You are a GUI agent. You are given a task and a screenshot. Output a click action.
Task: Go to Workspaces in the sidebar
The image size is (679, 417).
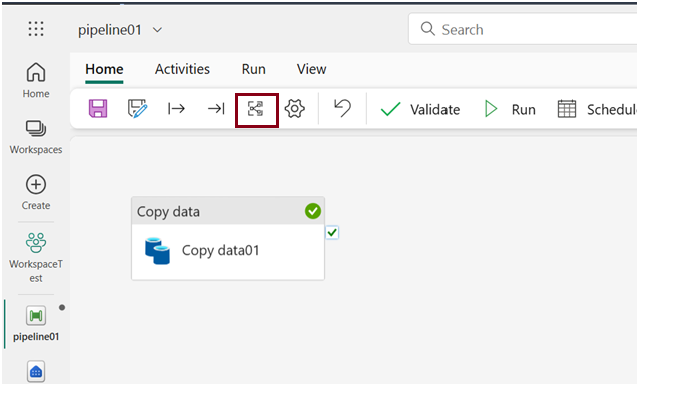click(x=36, y=137)
